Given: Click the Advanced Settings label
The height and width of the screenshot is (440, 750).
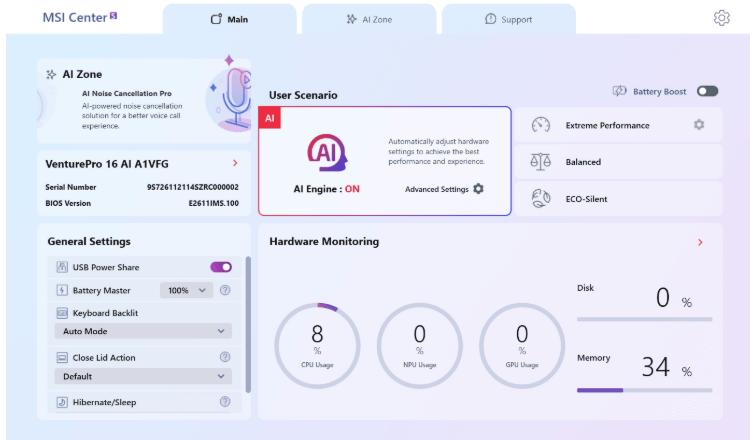Looking at the screenshot, I should (437, 189).
